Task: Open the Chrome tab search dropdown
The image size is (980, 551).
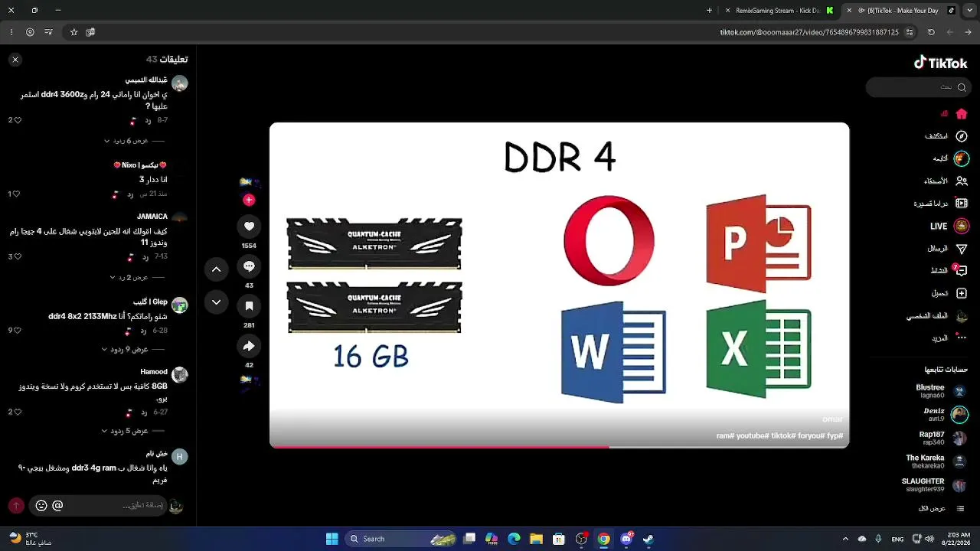Action: pos(970,11)
